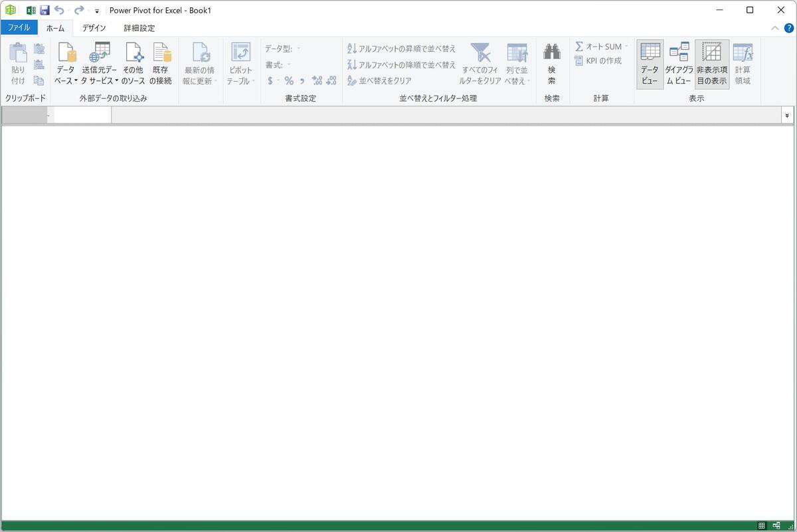Viewport: 797px width, 532px height.
Task: Apply currency format with the $ icon
Action: pyautogui.click(x=270, y=80)
